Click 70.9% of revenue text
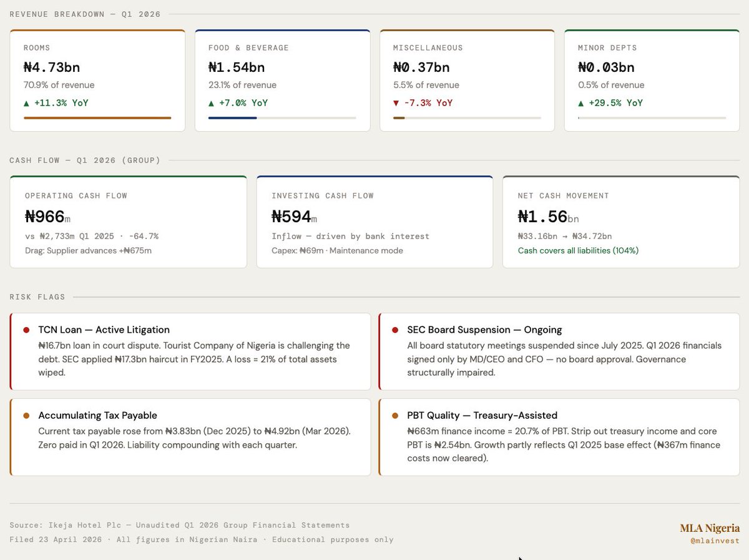 pyautogui.click(x=59, y=85)
